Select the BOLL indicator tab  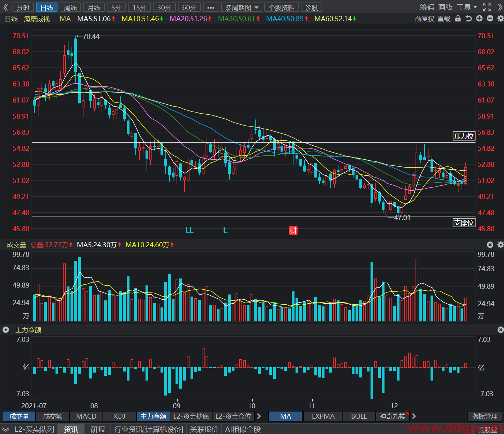point(359,416)
